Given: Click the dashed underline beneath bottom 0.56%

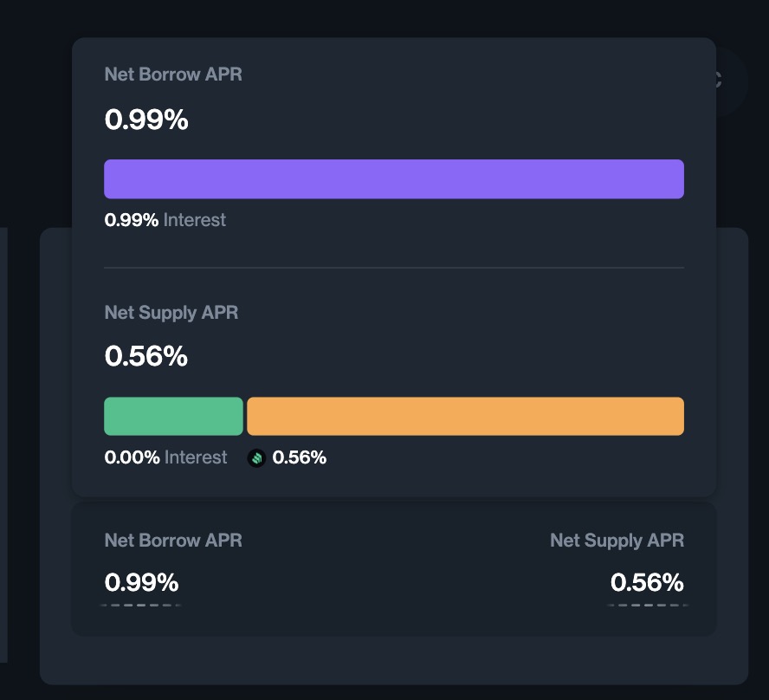Looking at the screenshot, I should (647, 605).
